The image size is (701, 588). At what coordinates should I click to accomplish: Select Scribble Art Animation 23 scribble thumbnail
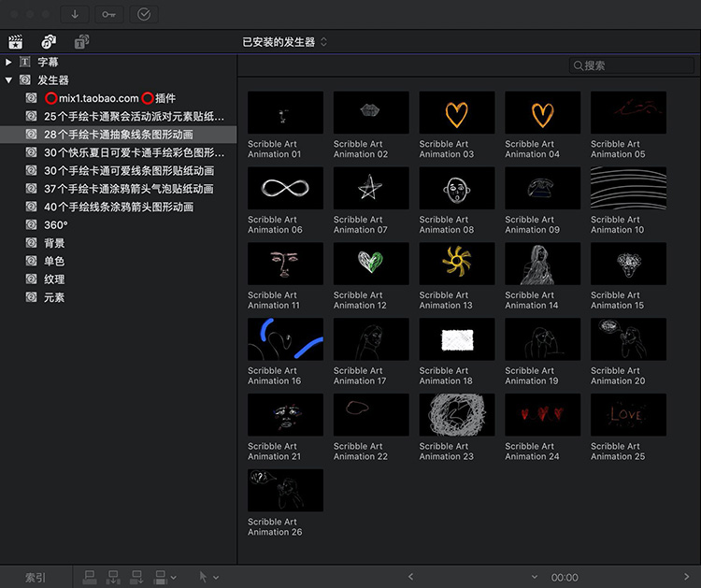[457, 414]
